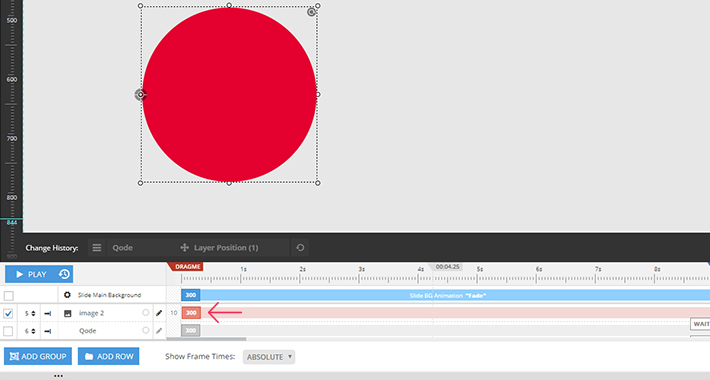Click the pink image 2 timeline track
Screen dimensions: 710x380
pos(455,313)
